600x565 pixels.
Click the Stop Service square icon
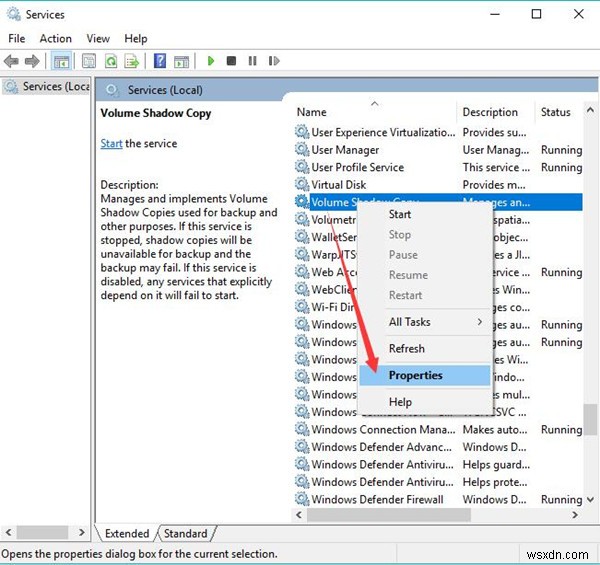click(232, 61)
